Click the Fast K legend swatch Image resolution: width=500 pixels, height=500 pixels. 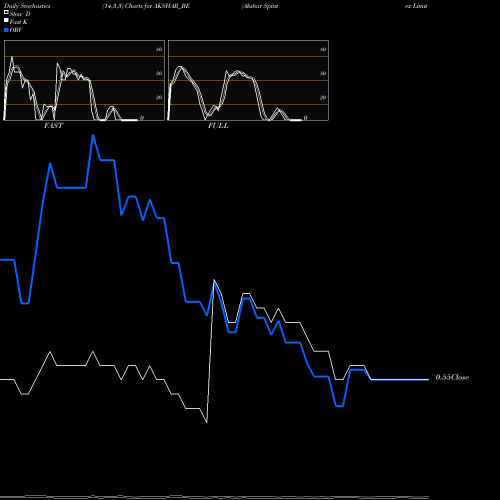(6, 20)
